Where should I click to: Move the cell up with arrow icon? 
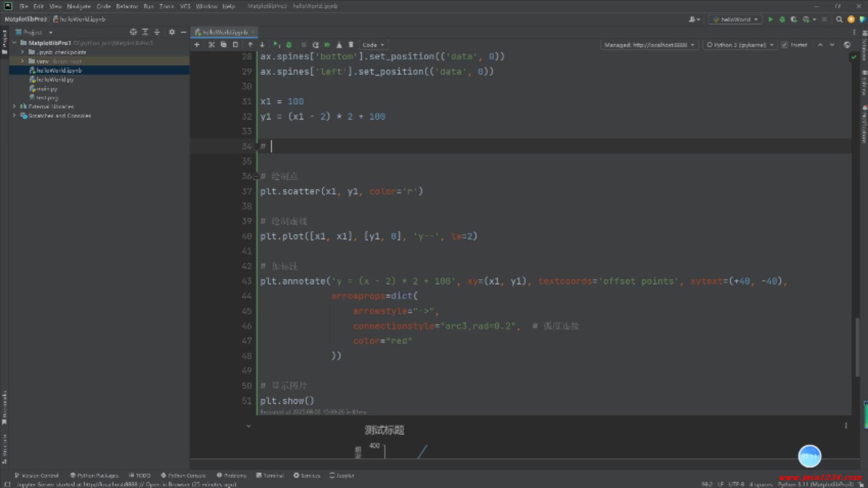pos(250,45)
